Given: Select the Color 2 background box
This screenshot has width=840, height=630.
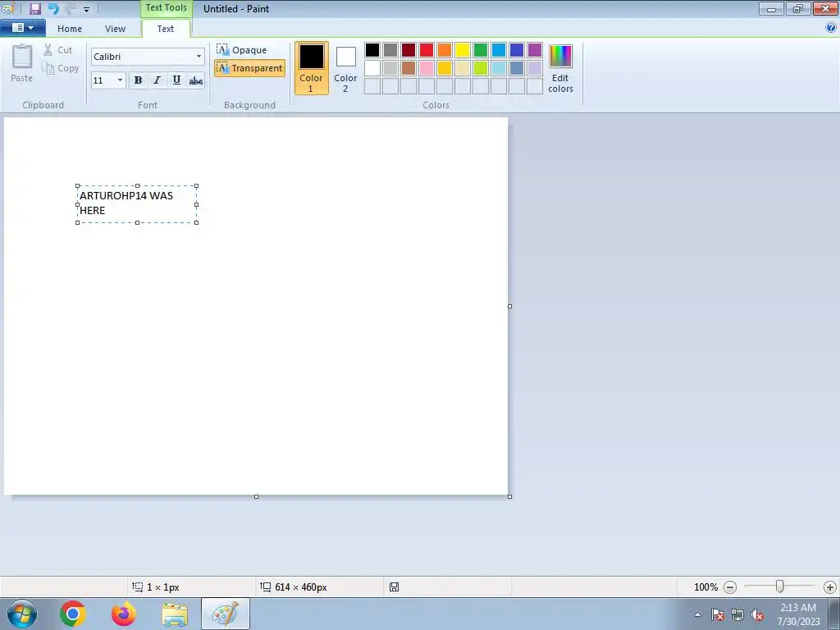Looking at the screenshot, I should coord(345,68).
